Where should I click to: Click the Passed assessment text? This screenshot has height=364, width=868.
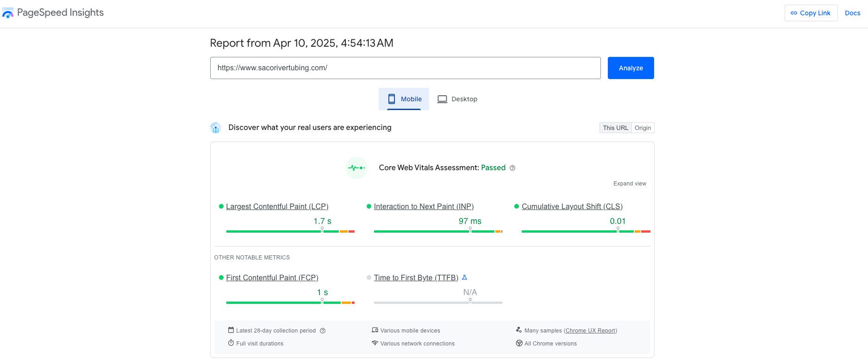tap(493, 168)
